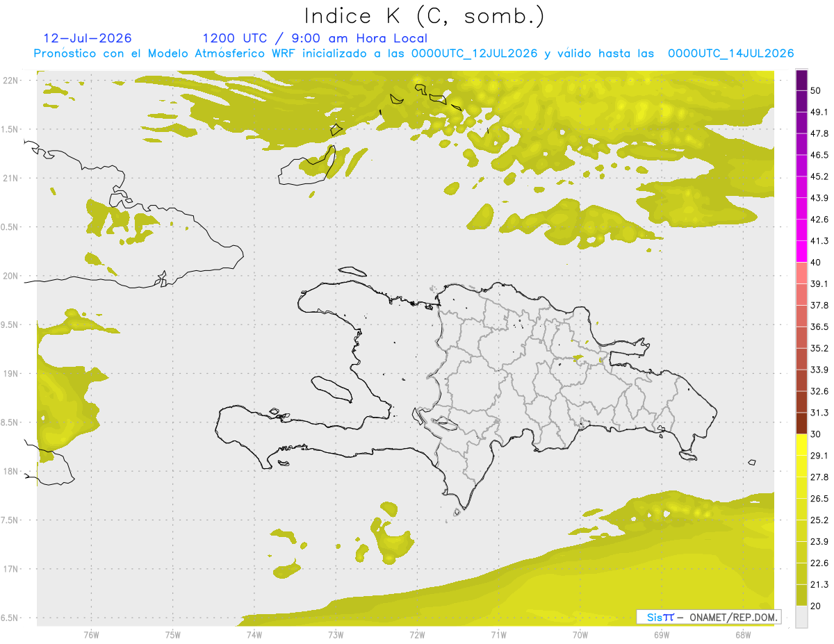Click the latitude label '18N'
The height and width of the screenshot is (644, 834).
(x=12, y=472)
